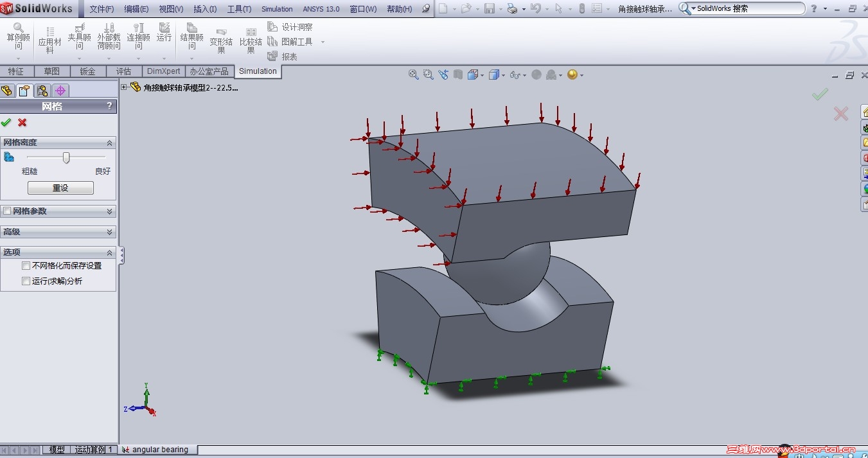The image size is (868, 458).
Task: Open the 视图(V) menu
Action: point(171,9)
